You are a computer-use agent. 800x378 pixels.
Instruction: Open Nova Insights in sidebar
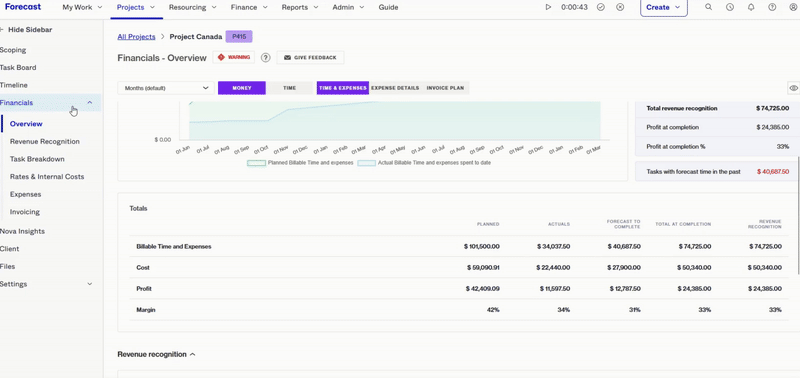click(22, 231)
